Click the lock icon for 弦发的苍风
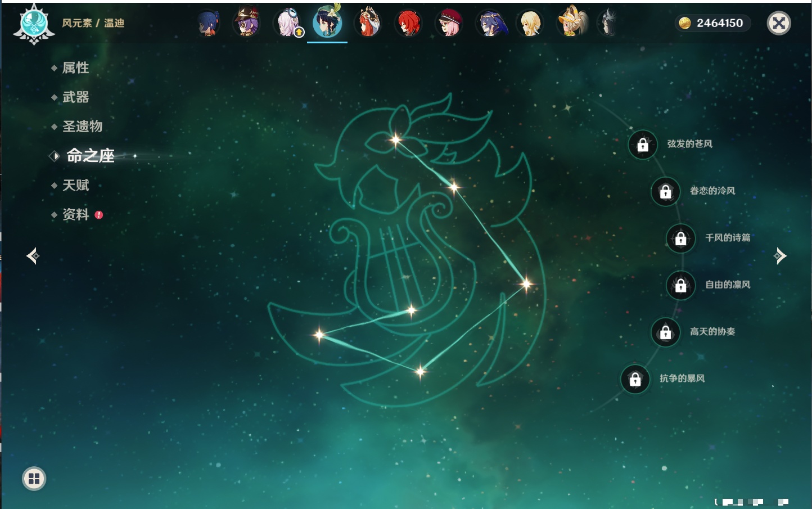The image size is (812, 509). tap(643, 145)
